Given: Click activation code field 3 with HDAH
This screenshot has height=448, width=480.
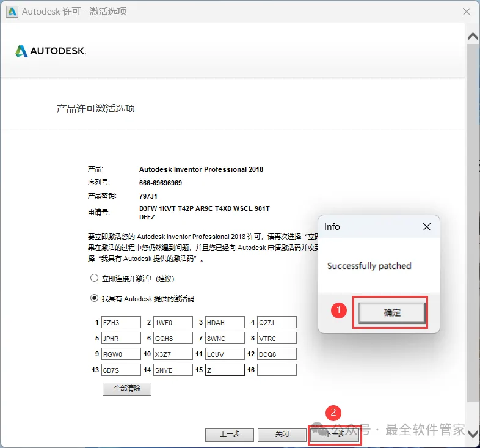Looking at the screenshot, I should pos(225,322).
